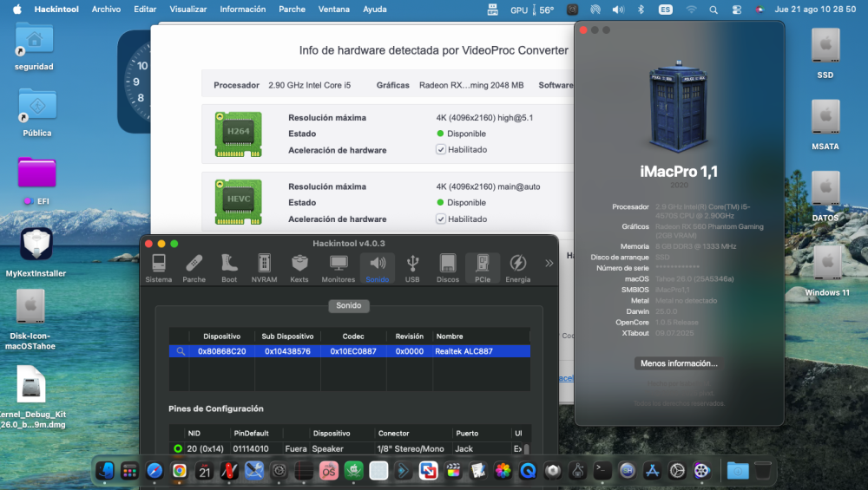The image size is (868, 490).
Task: Open Finder from the dock
Action: pos(105,471)
